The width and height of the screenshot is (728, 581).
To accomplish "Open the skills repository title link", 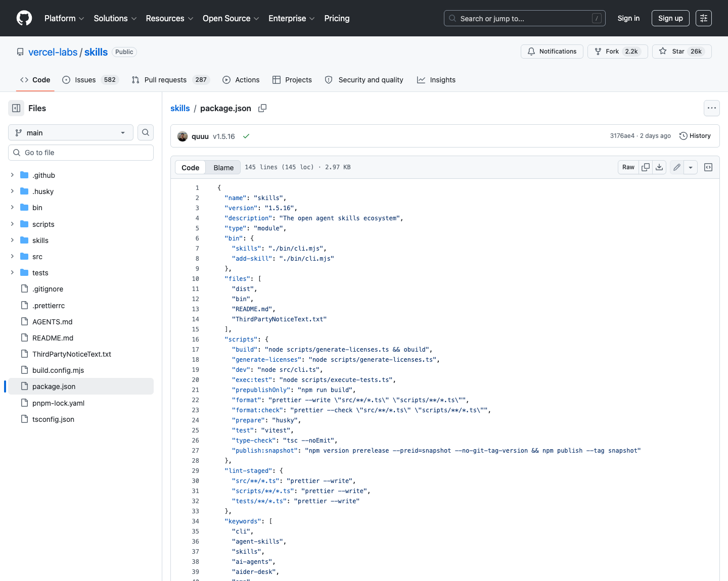I will coord(96,52).
